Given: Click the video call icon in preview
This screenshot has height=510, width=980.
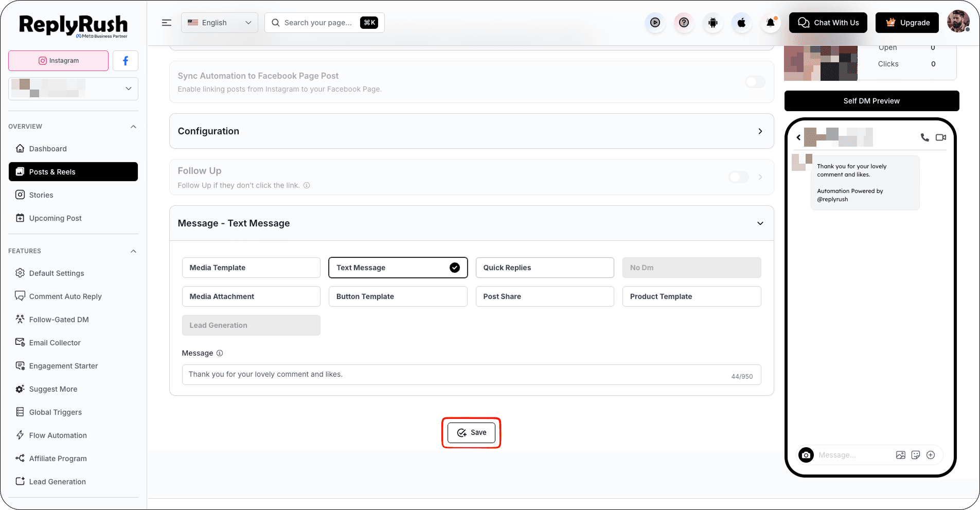Looking at the screenshot, I should [x=941, y=137].
